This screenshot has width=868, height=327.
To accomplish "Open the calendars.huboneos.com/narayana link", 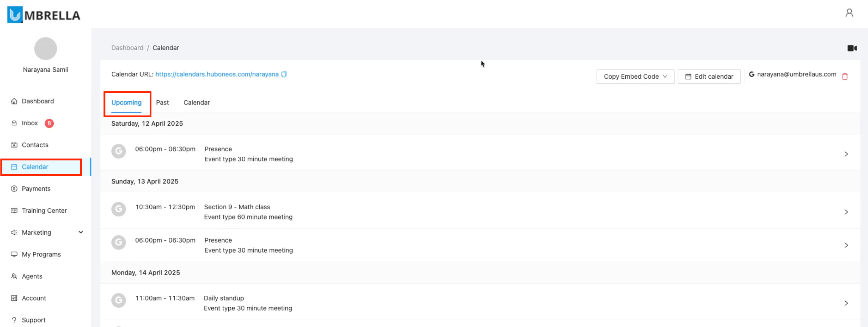I will tap(217, 74).
